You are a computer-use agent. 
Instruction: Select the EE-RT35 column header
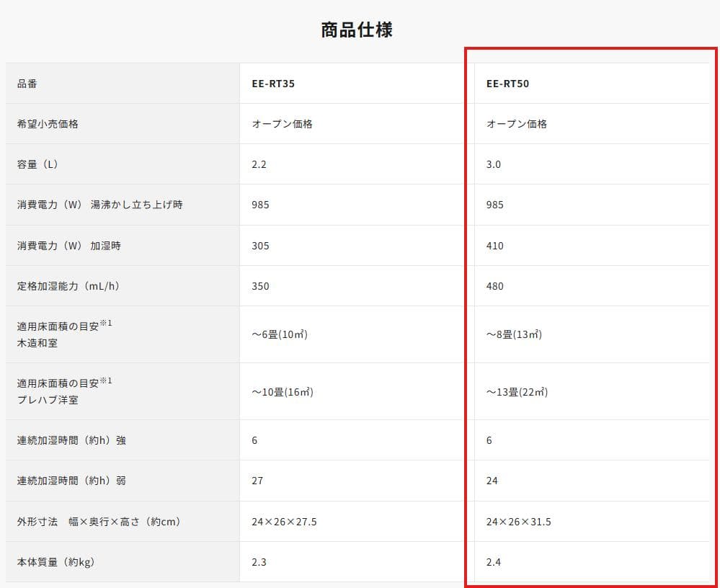[x=270, y=83]
